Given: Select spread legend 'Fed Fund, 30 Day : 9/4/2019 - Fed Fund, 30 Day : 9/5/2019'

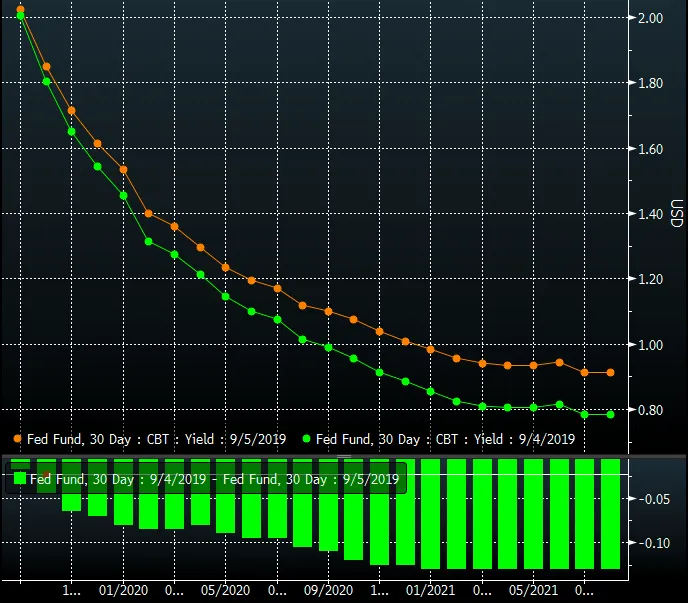Looking at the screenshot, I should tap(215, 479).
